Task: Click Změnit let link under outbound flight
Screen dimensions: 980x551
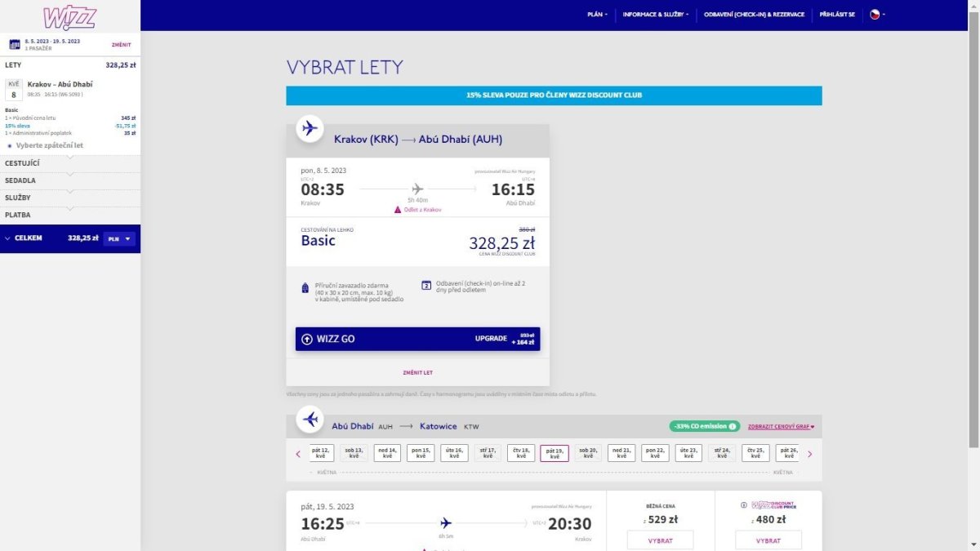Action: [x=417, y=372]
